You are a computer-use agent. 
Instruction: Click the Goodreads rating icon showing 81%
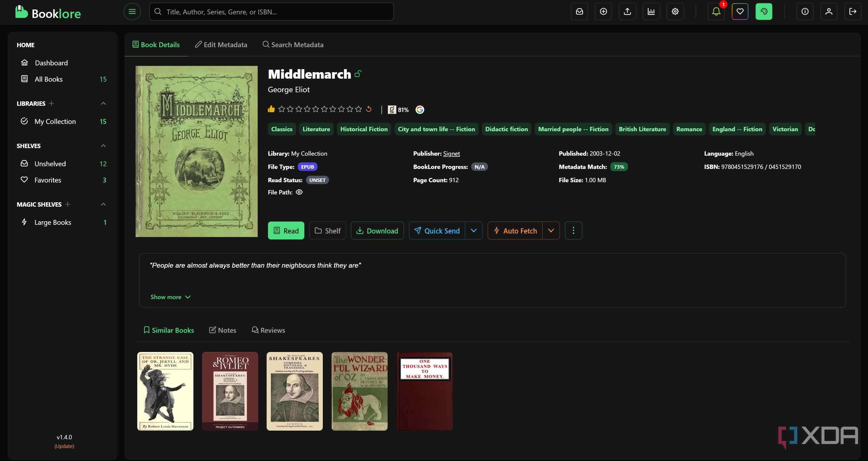click(x=391, y=110)
